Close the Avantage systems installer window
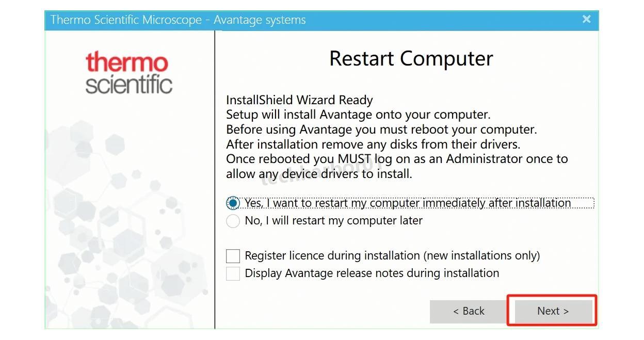The height and width of the screenshot is (340, 644). [x=586, y=20]
